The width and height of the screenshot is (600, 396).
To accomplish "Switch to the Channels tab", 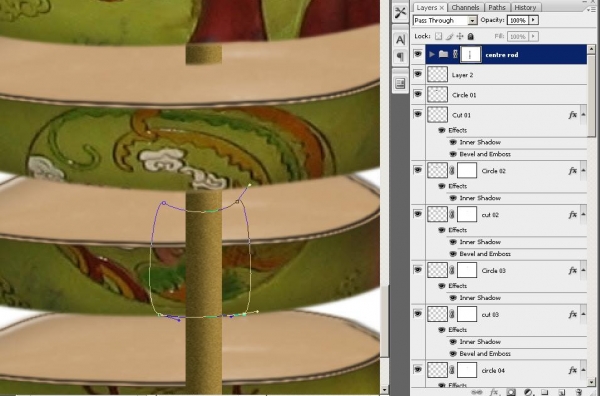I will (x=465, y=8).
